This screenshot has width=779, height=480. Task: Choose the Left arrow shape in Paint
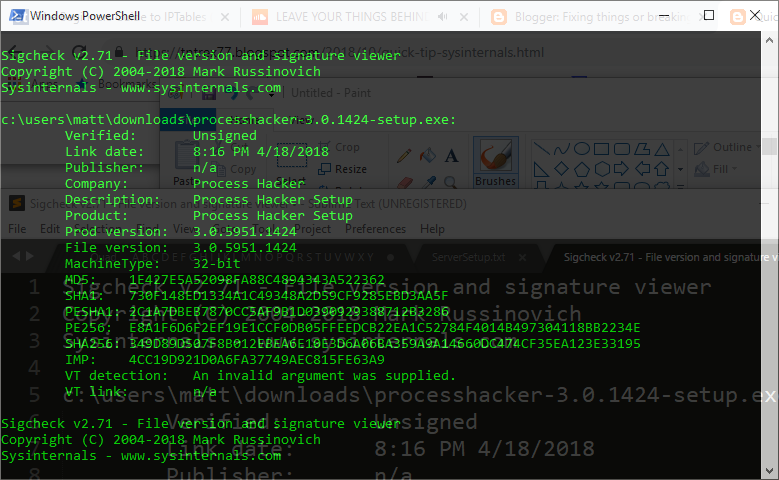pyautogui.click(x=642, y=169)
